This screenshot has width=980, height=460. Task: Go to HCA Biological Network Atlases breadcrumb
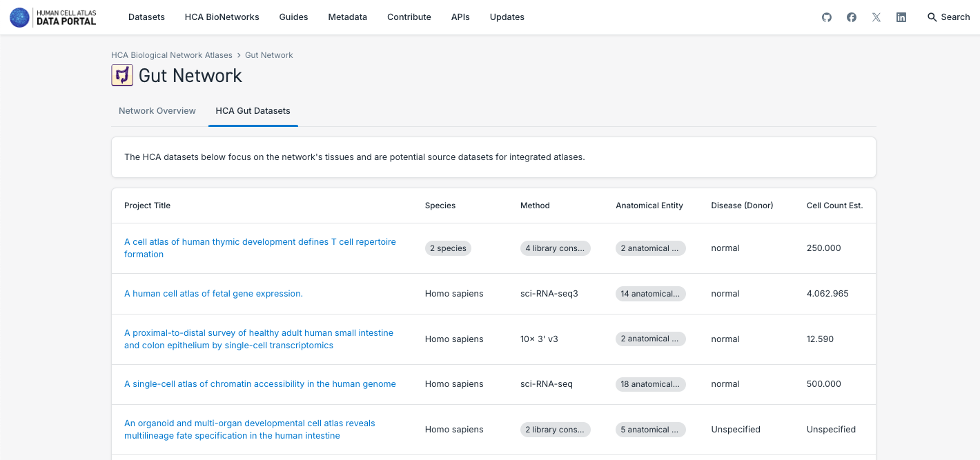171,55
